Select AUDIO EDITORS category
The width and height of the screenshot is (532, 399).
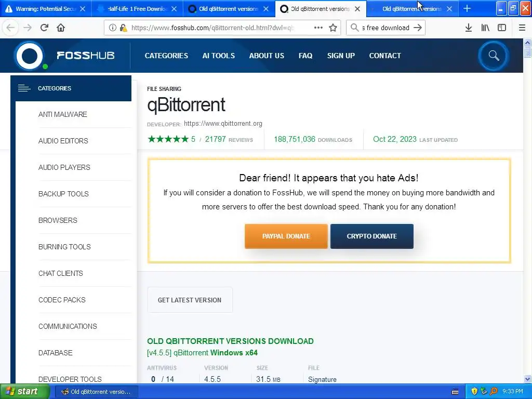[x=63, y=141]
